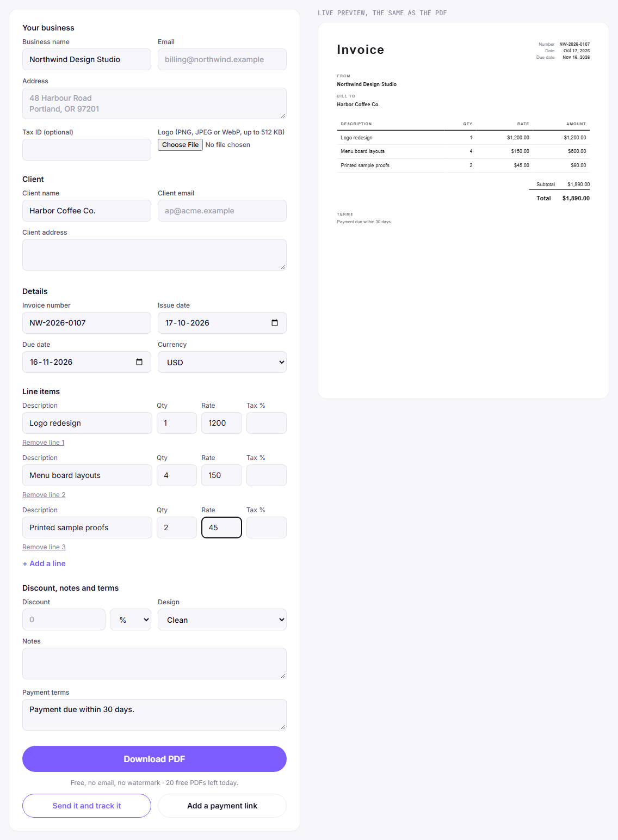This screenshot has height=840, width=618.
Task: Click the $600.00 amount in preview
Action: 577,151
